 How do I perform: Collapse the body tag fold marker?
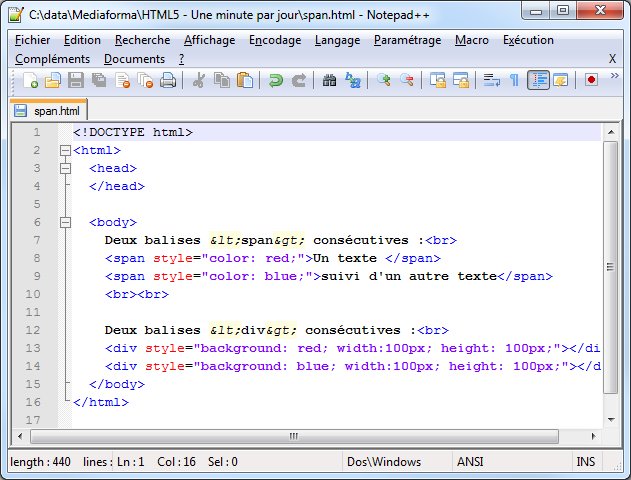(x=66, y=223)
